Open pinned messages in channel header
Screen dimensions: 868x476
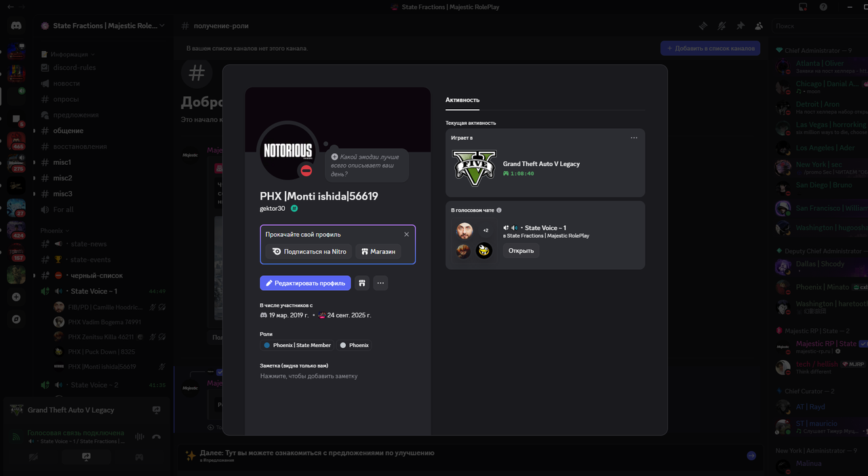(741, 26)
